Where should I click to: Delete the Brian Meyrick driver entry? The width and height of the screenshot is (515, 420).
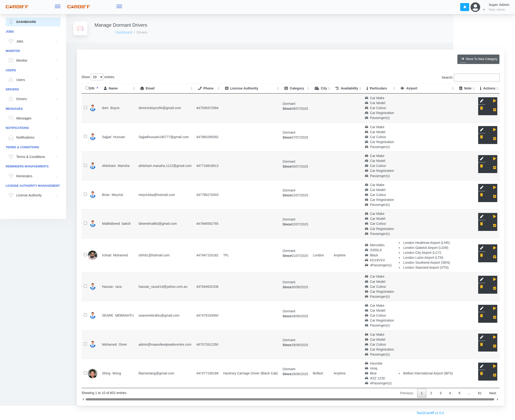point(482,195)
